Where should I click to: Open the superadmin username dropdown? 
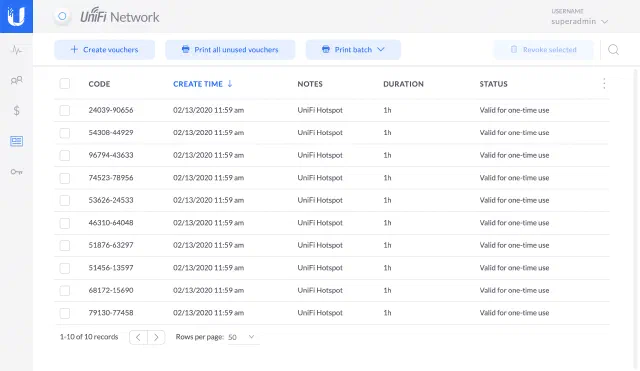579,21
